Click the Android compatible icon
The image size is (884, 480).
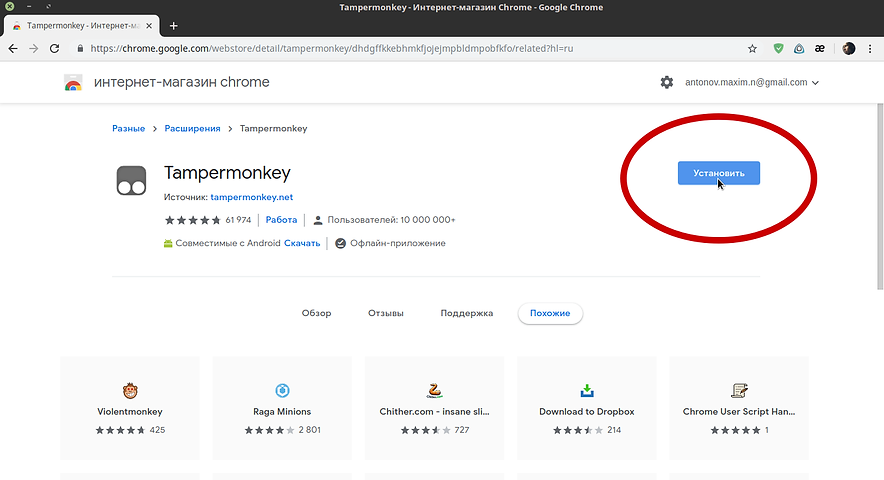tap(168, 244)
